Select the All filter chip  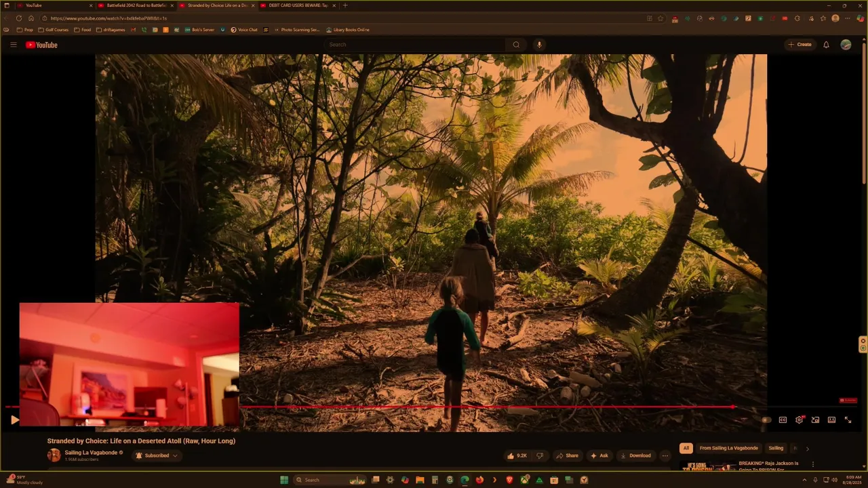click(x=686, y=448)
